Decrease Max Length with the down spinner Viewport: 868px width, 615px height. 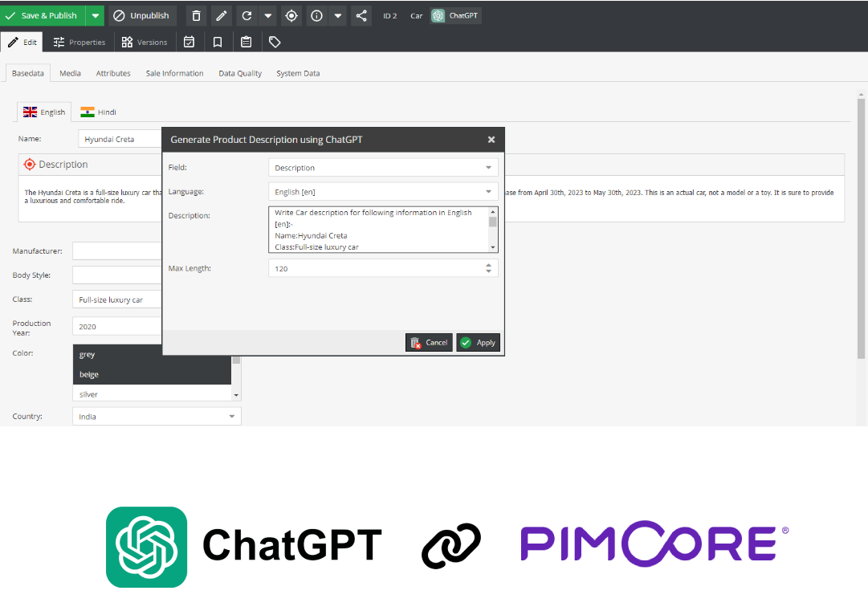(x=488, y=271)
